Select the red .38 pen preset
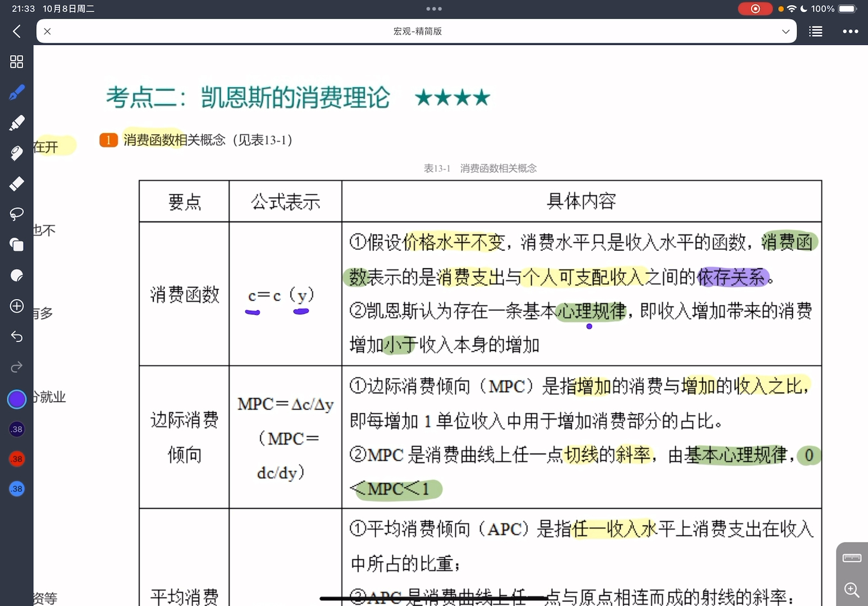The height and width of the screenshot is (606, 868). coord(17,459)
